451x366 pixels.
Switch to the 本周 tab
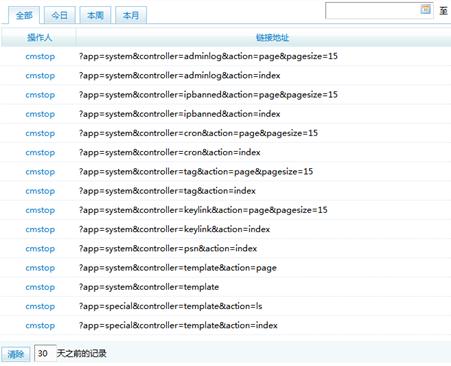(95, 15)
